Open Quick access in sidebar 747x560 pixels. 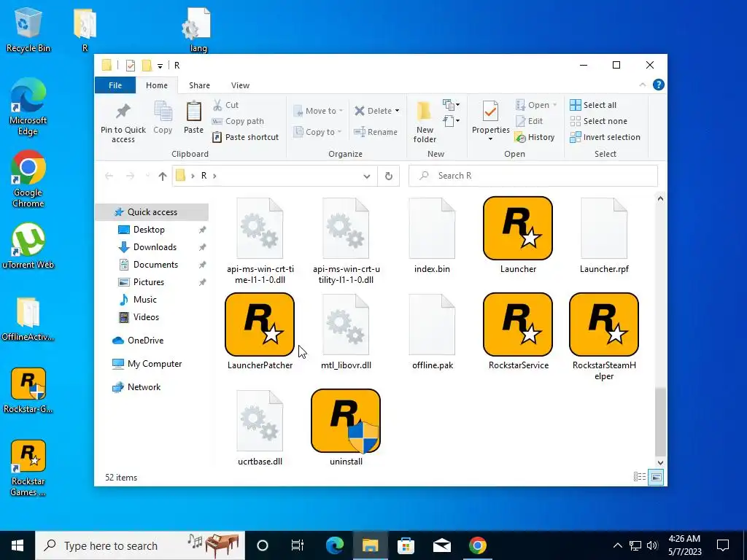click(x=152, y=212)
